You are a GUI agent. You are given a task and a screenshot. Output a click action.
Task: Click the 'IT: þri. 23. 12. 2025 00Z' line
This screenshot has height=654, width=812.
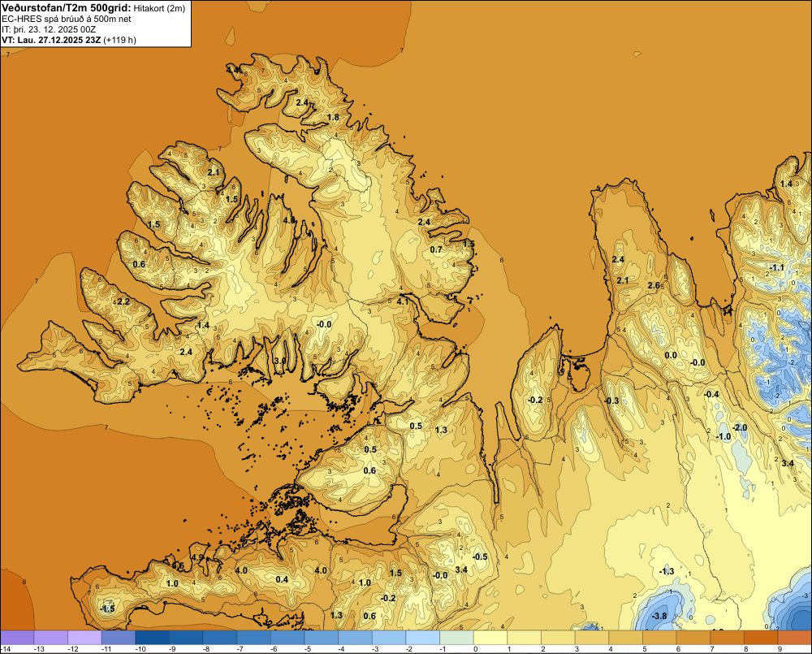tap(49, 29)
